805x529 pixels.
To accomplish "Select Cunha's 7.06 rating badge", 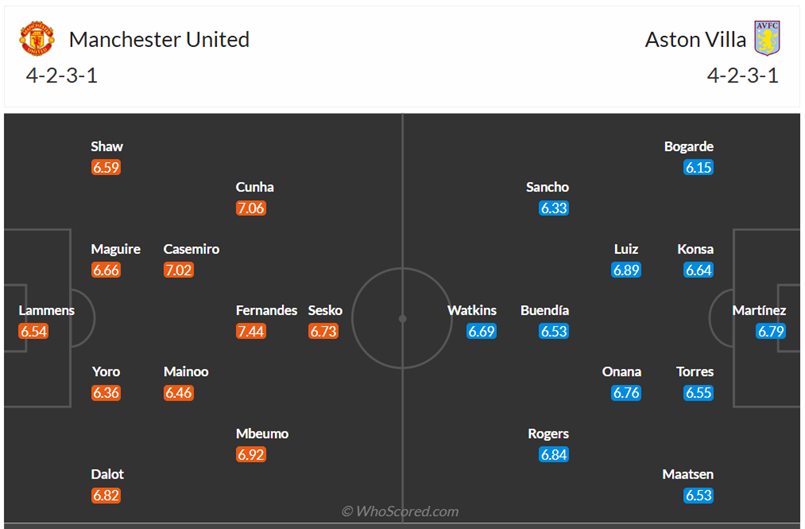I will point(251,208).
